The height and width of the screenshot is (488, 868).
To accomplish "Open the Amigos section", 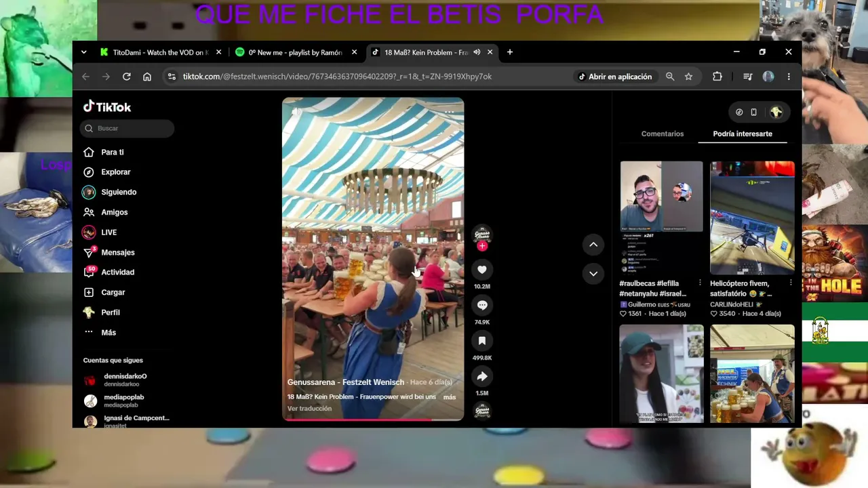I will [x=105, y=212].
